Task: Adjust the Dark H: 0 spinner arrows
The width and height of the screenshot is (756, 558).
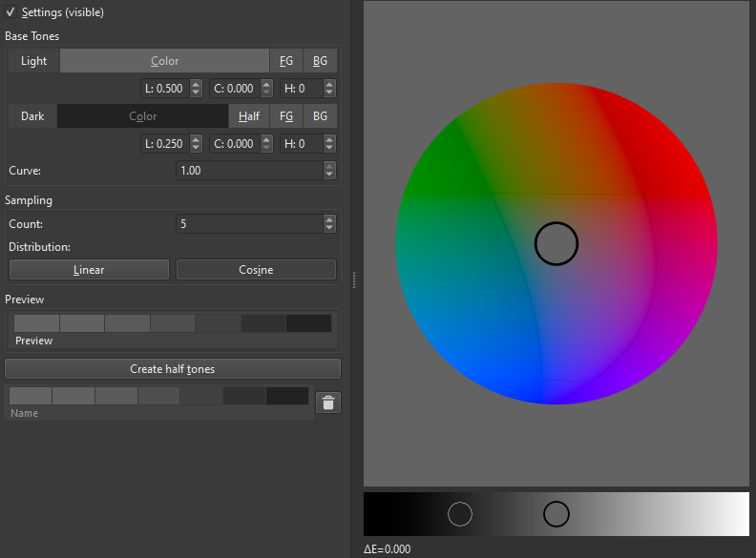Action: coord(329,144)
